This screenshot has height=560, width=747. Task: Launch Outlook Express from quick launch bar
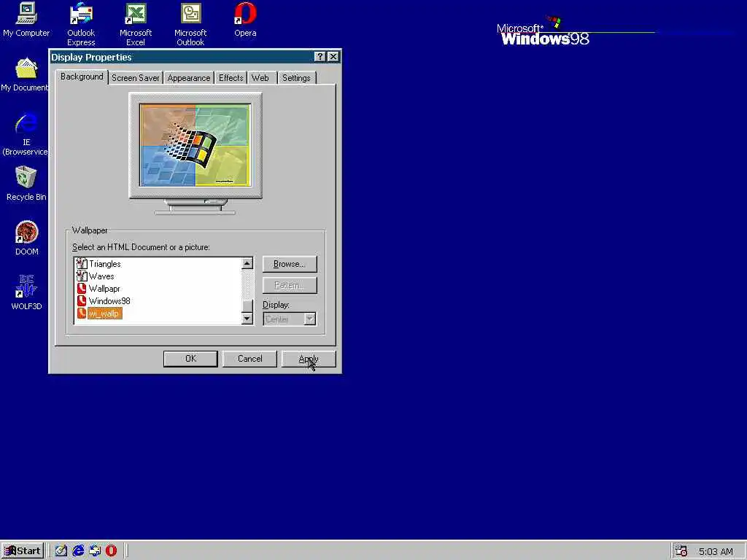(x=95, y=551)
